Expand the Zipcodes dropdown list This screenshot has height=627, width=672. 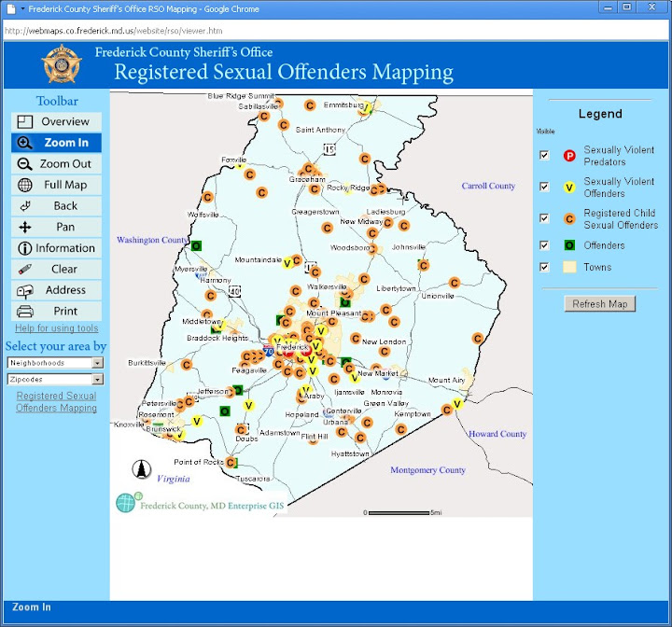(55, 380)
